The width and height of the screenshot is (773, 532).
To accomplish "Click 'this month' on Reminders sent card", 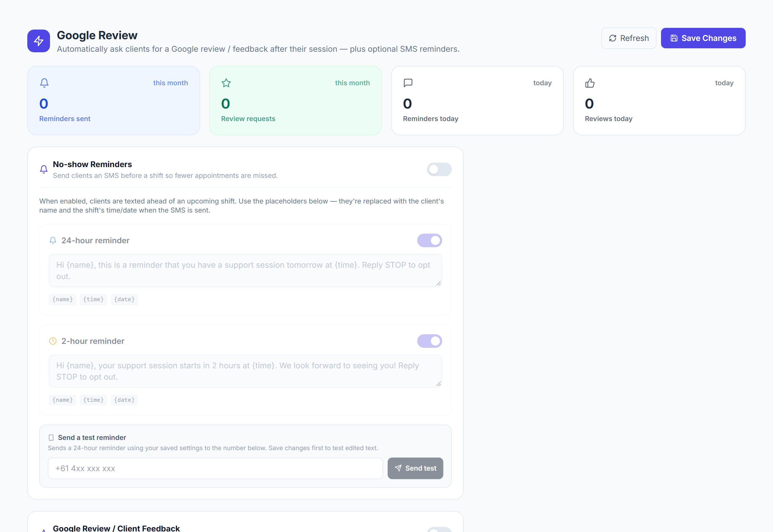I will click(170, 83).
